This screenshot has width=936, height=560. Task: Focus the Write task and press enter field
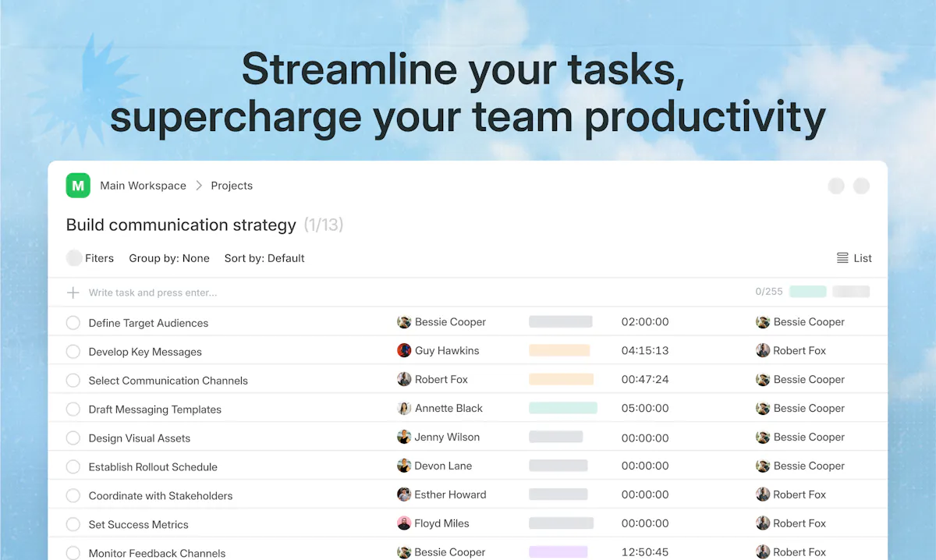153,292
